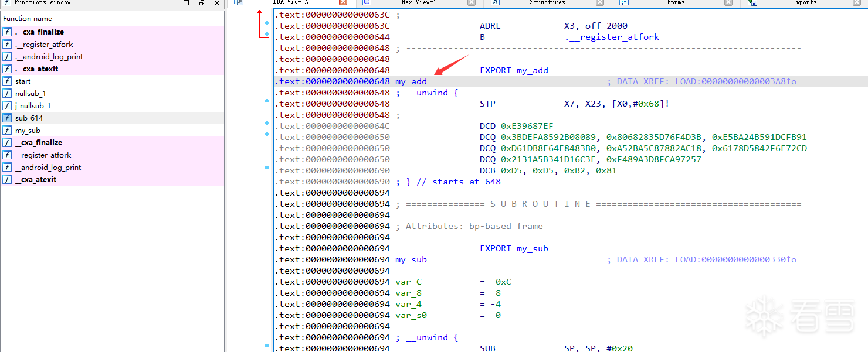Click my_add label at address 648
This screenshot has height=352, width=868.
[411, 81]
